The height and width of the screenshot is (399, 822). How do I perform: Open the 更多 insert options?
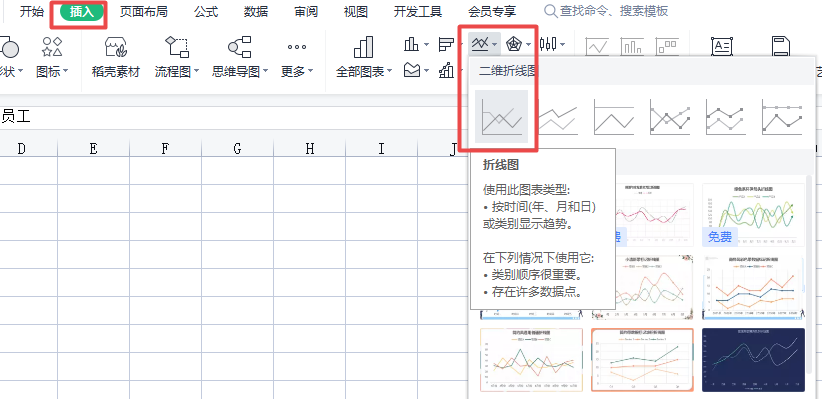pyautogui.click(x=297, y=57)
